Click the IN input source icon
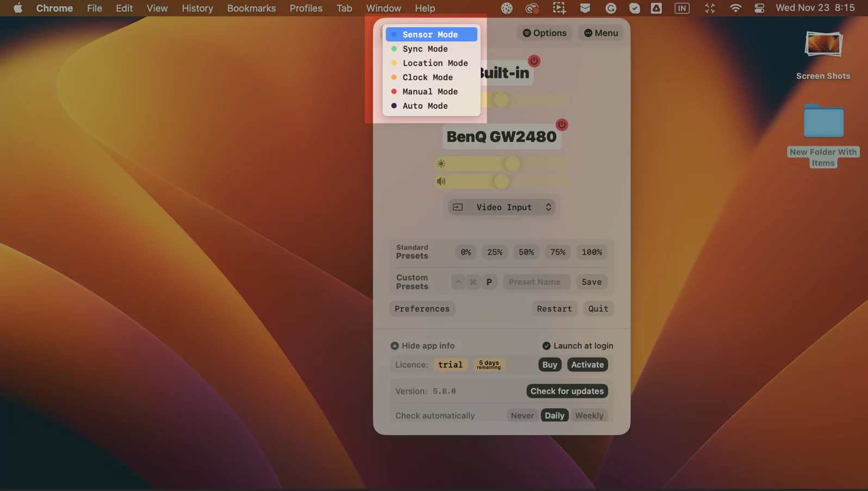The image size is (868, 491). click(681, 8)
